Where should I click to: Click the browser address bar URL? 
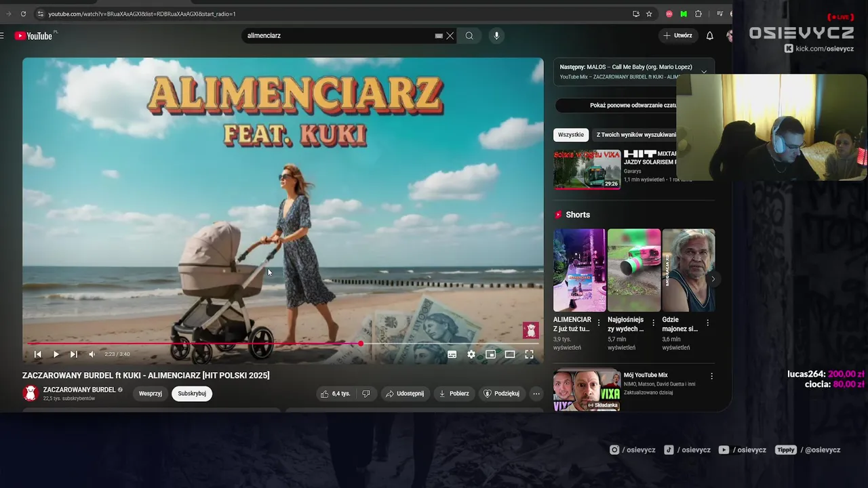[x=142, y=14]
